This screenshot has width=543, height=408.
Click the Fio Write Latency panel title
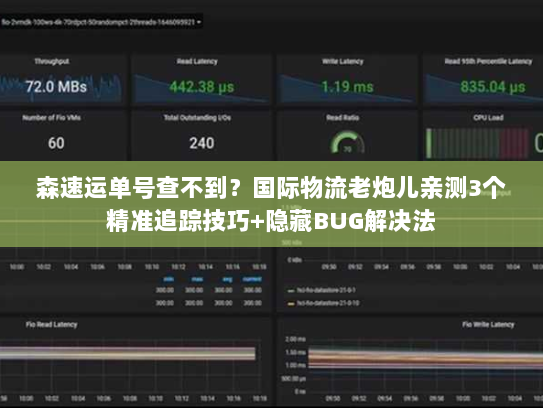click(x=488, y=325)
